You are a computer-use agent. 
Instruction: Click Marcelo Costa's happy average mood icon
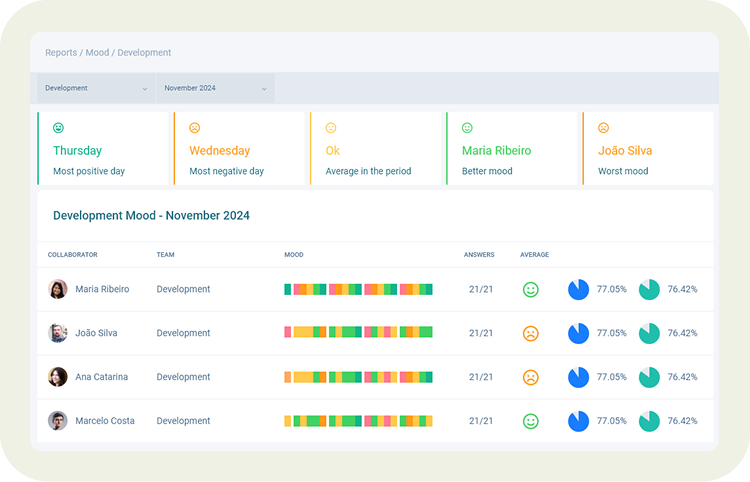coord(531,421)
